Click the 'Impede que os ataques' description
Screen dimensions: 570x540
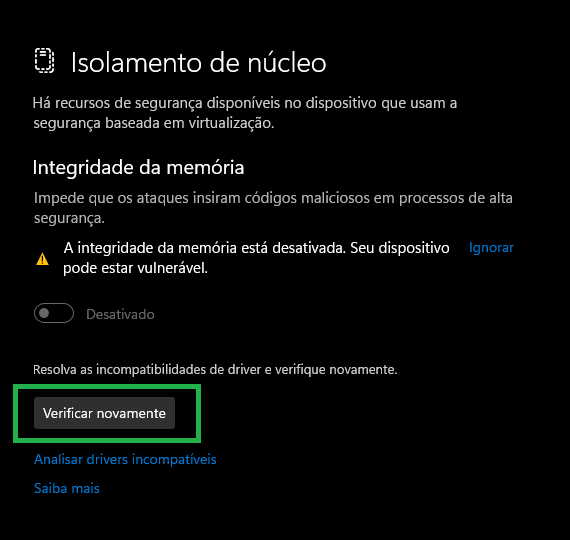tap(273, 198)
